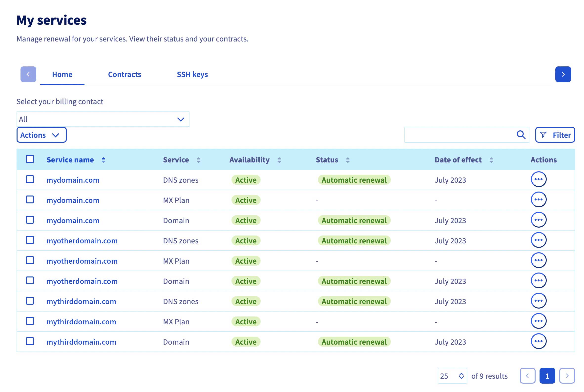Sort table by Date of effect

coord(491,160)
